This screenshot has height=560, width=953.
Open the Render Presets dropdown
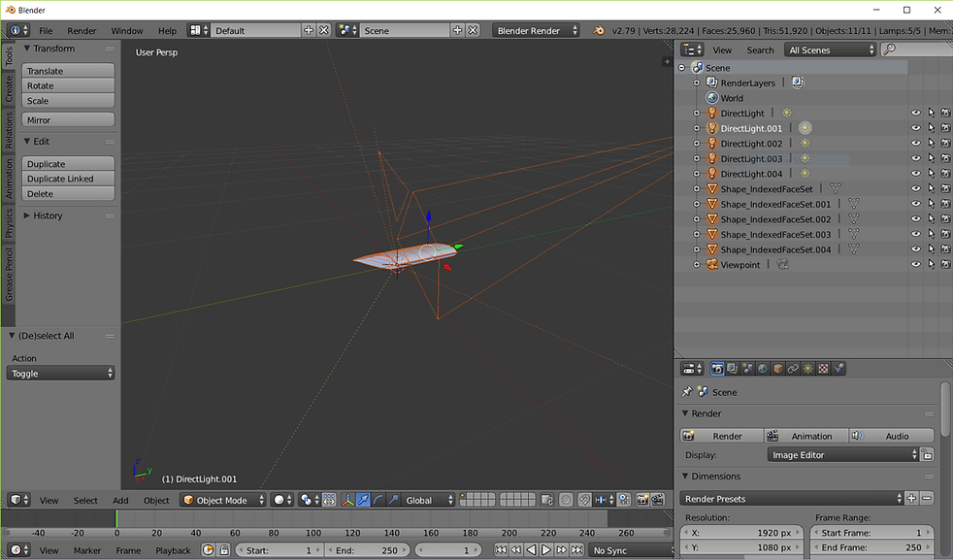(791, 499)
